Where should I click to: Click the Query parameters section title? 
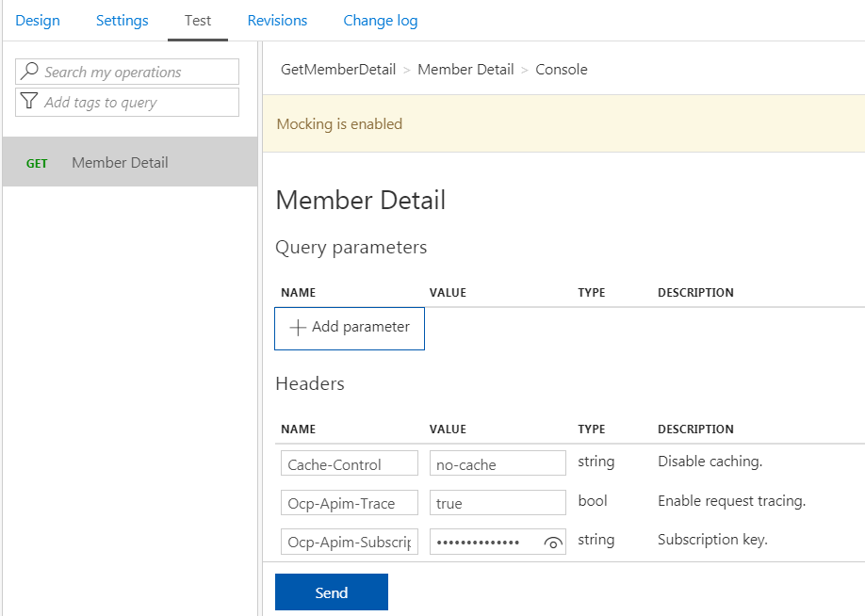tap(351, 248)
